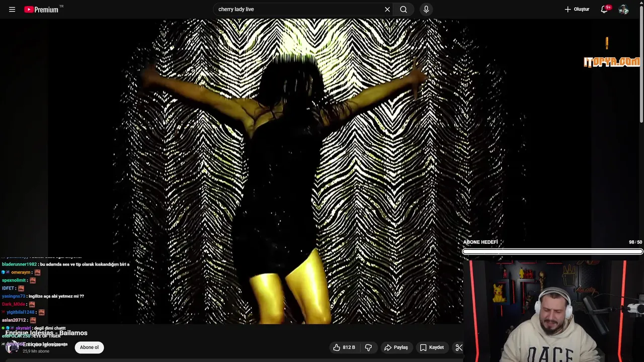Clear the search text with the X

click(x=387, y=10)
